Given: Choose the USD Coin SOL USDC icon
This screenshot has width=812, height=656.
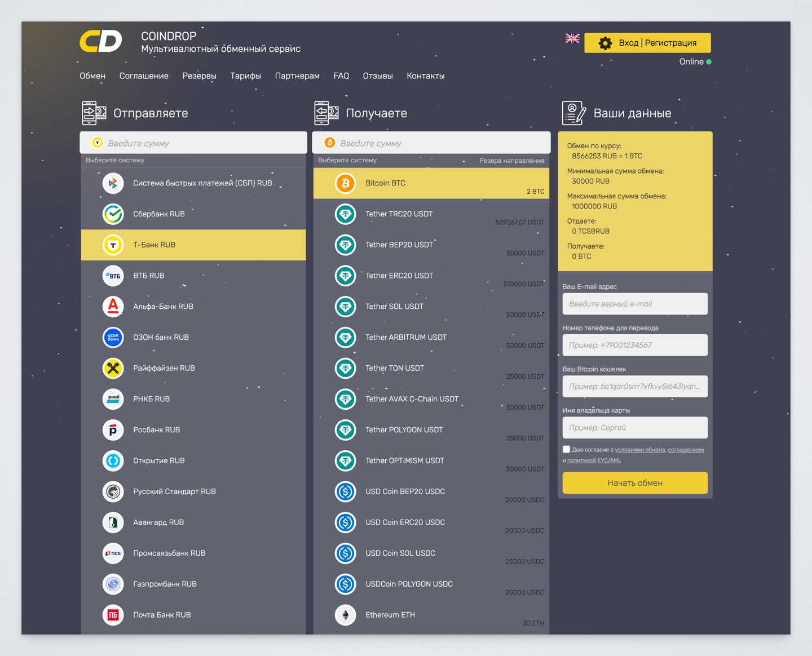Looking at the screenshot, I should (x=346, y=553).
